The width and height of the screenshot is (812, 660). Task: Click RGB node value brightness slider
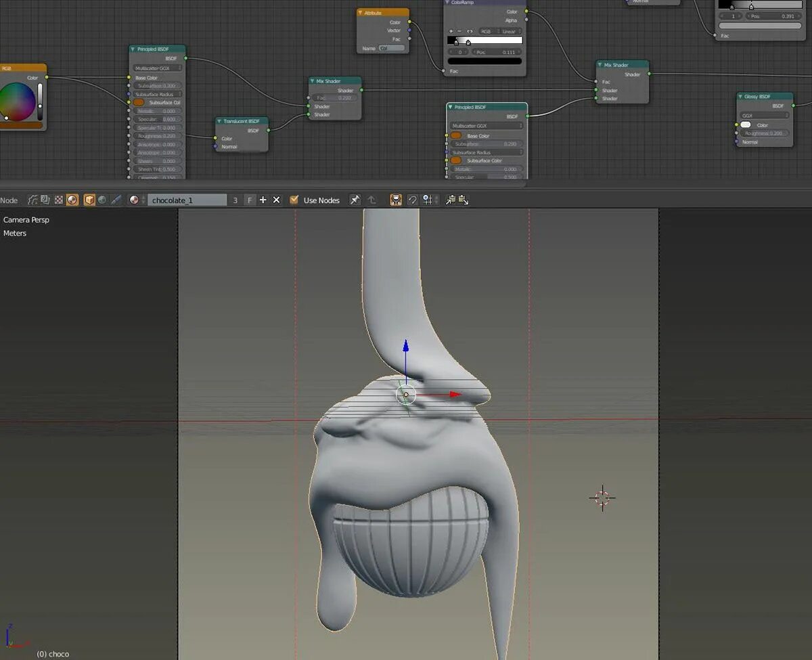[40, 102]
